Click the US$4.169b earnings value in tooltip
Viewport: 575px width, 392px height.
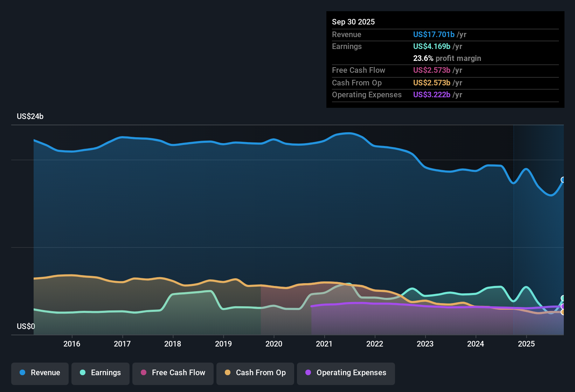tap(431, 47)
